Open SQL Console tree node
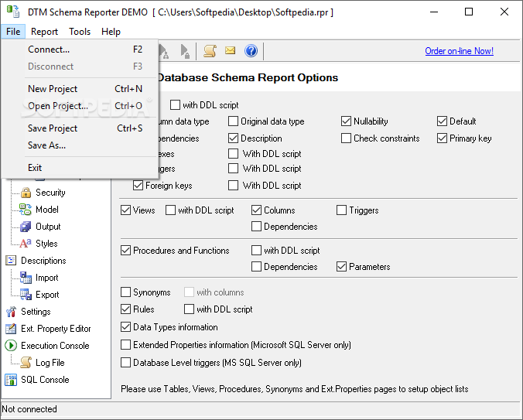 (x=45, y=380)
